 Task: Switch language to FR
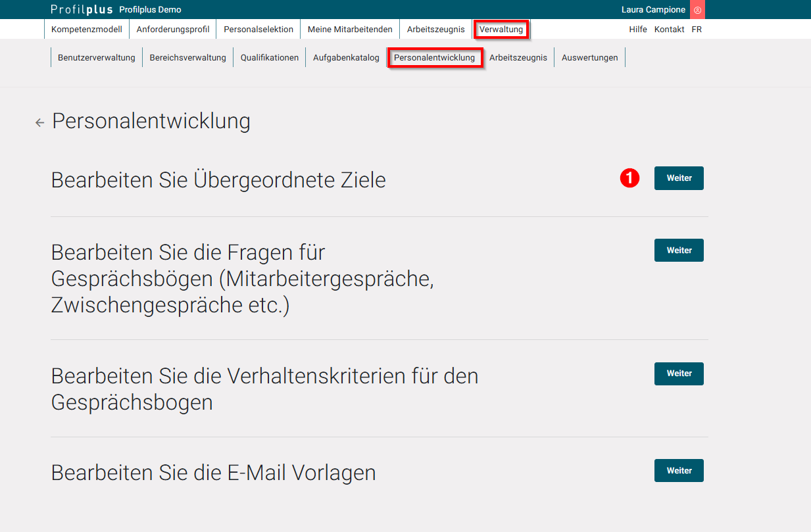coord(697,29)
